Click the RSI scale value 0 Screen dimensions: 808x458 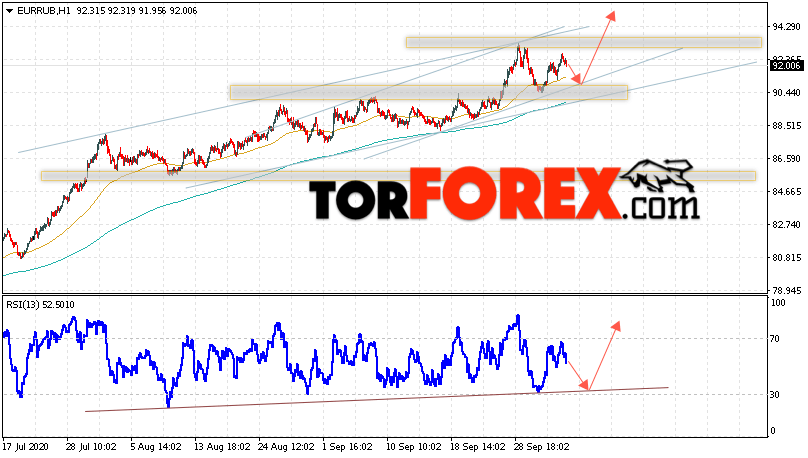click(x=773, y=431)
